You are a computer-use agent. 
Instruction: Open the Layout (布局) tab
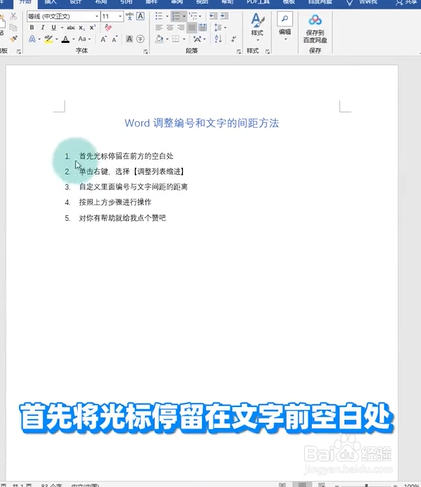click(101, 2)
